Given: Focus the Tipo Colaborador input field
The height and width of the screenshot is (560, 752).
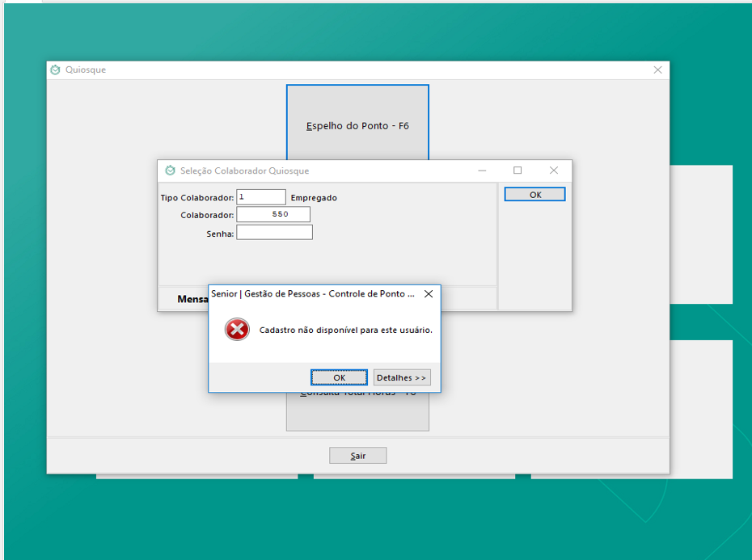Looking at the screenshot, I should click(x=261, y=197).
